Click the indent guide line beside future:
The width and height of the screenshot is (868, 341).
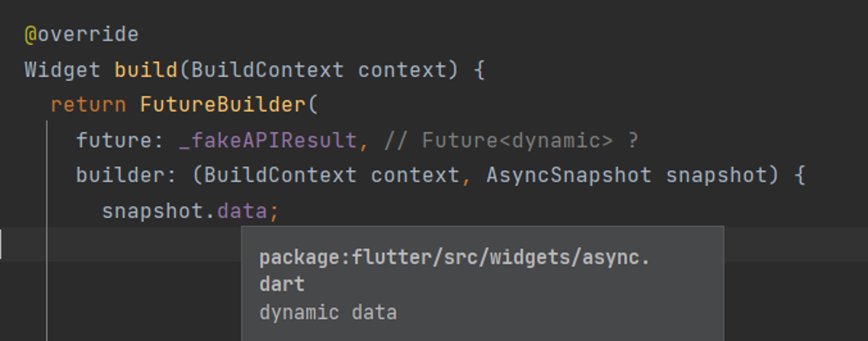tap(47, 140)
